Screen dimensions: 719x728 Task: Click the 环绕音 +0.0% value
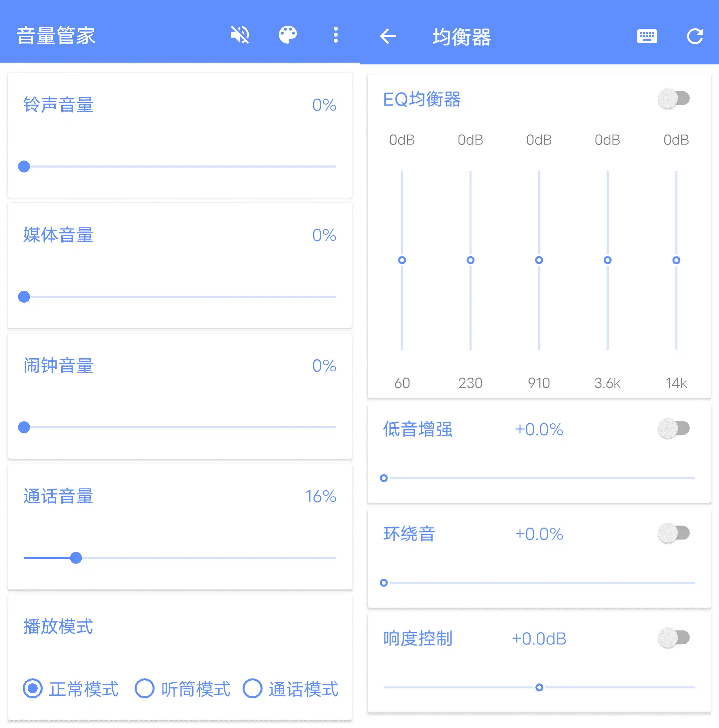pos(539,534)
